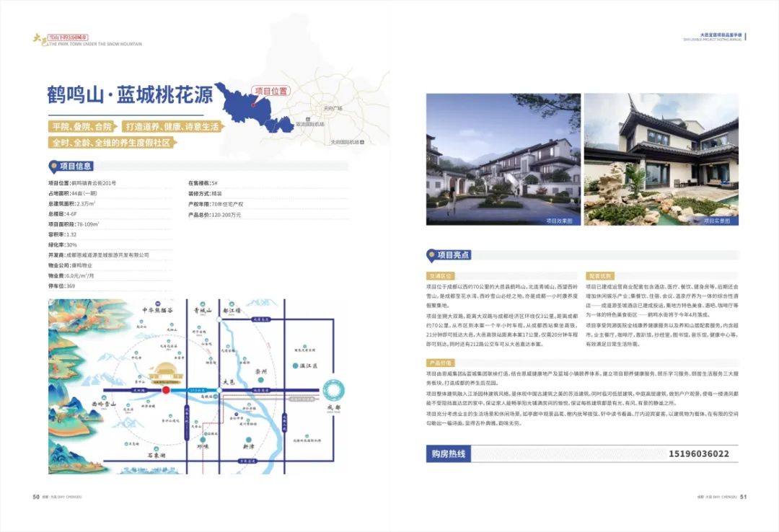Click the 大邑 calligraphy logo in the header
This screenshot has width=779, height=532.
(40, 39)
